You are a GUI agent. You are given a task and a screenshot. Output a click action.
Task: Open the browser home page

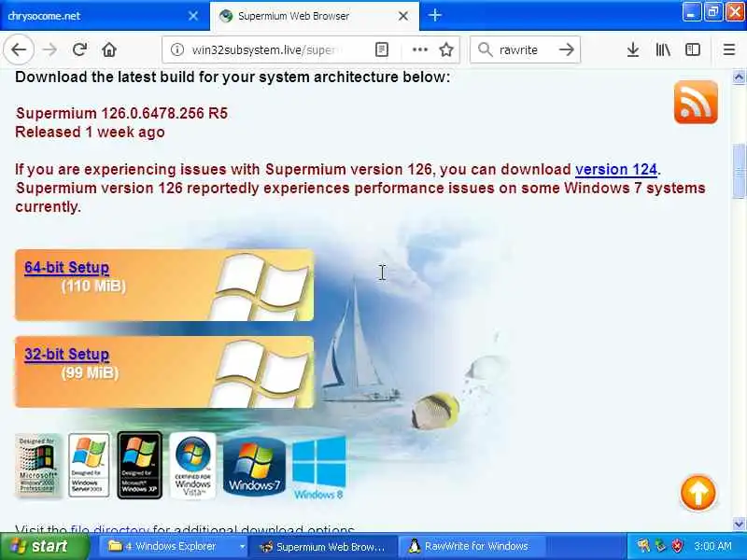(109, 49)
